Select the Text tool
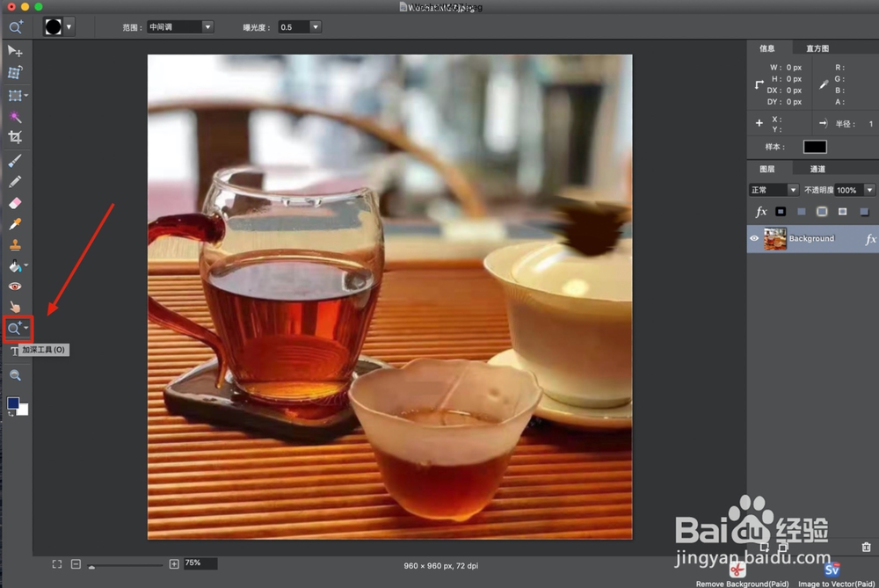This screenshot has width=879, height=588. point(14,352)
